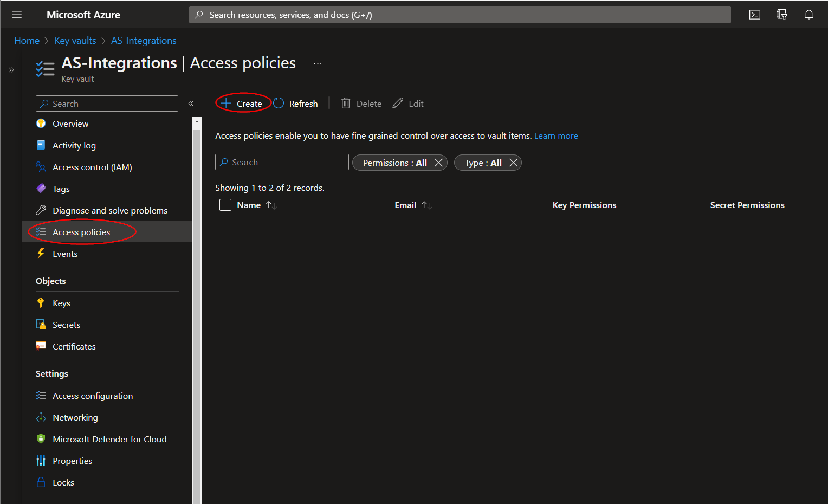Focus the sidebar menu Search box
Image resolution: width=828 pixels, height=504 pixels.
(x=107, y=104)
